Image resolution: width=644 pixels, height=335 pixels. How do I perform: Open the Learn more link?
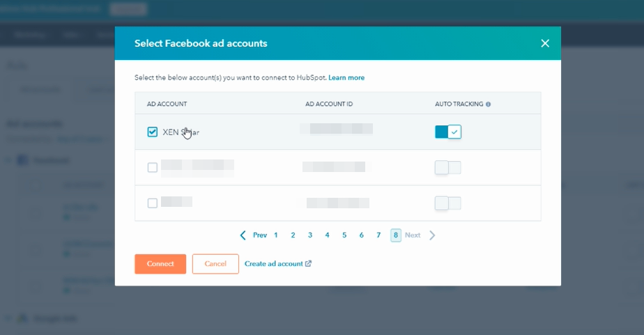[x=346, y=77]
